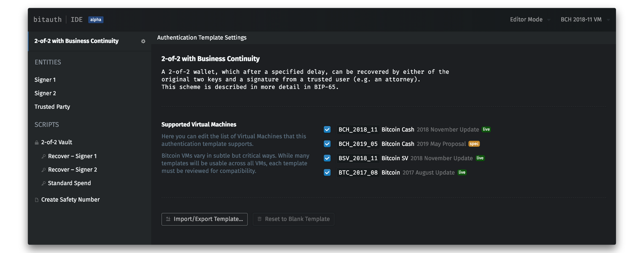Click the document icon beside Create Safety Number

(36, 200)
